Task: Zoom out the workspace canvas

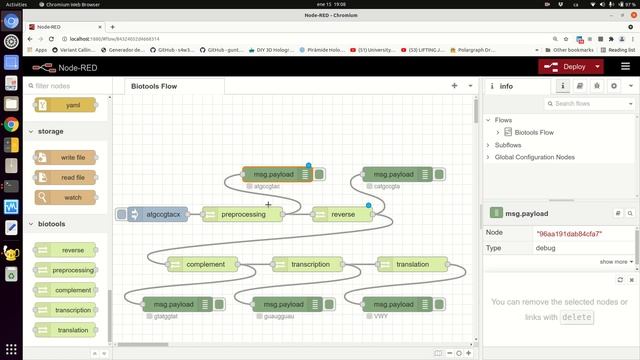Action: coord(449,353)
